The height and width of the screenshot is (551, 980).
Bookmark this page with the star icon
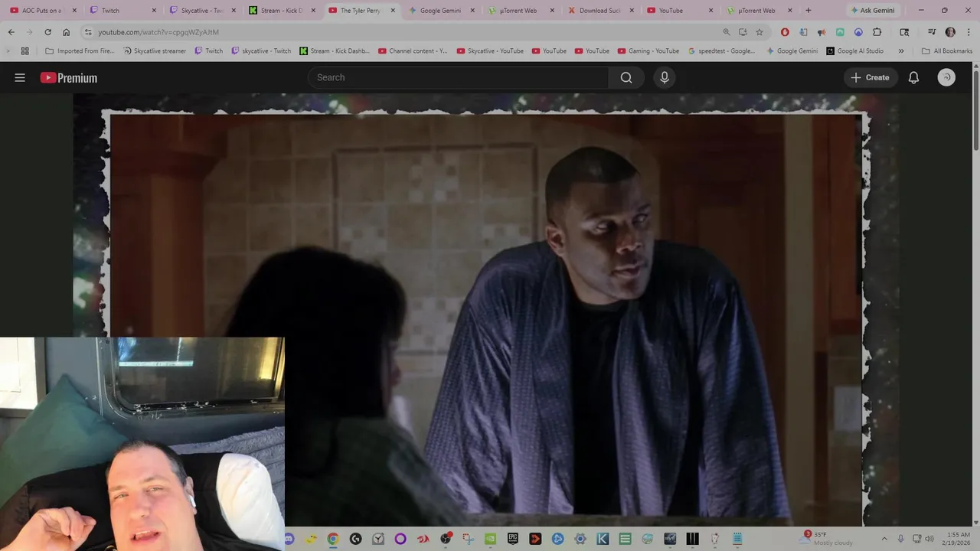(759, 32)
